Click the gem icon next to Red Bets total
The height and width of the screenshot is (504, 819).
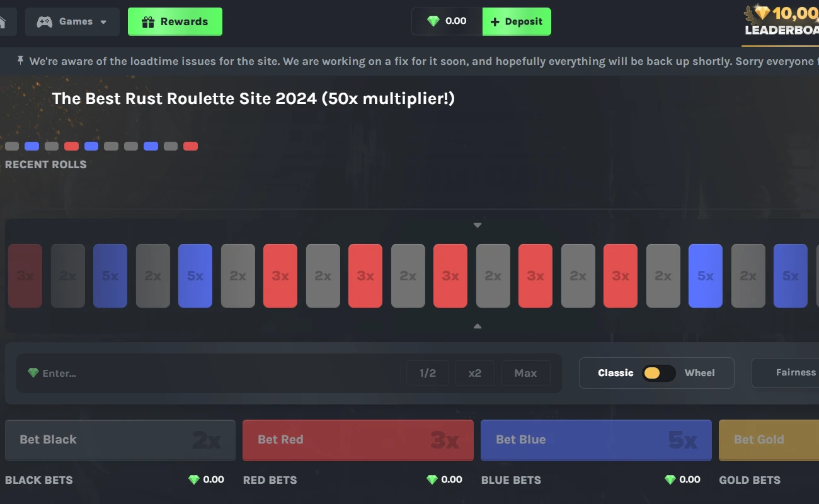[x=432, y=479]
